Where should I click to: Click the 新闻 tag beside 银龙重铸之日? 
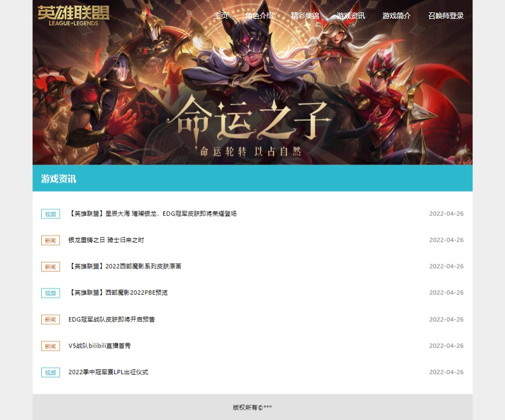click(x=50, y=240)
